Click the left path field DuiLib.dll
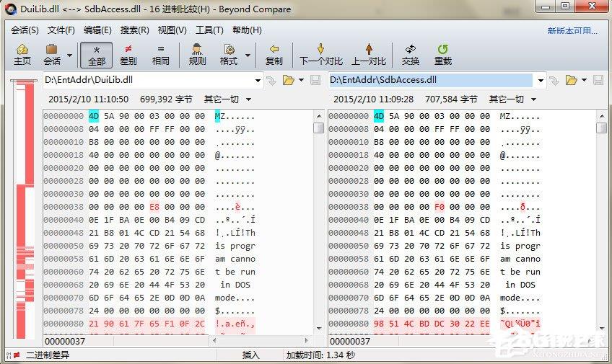612x364 pixels. pyautogui.click(x=149, y=80)
